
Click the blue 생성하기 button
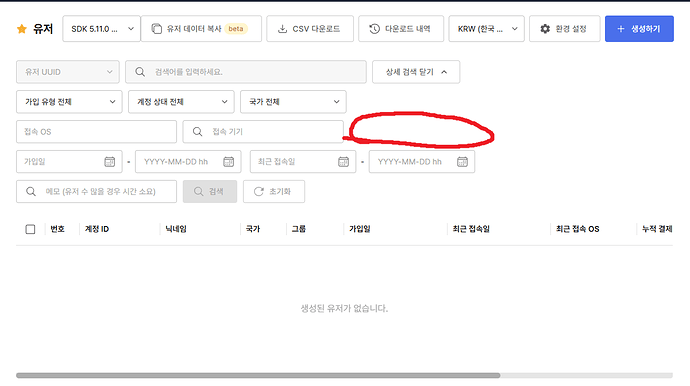coord(639,29)
